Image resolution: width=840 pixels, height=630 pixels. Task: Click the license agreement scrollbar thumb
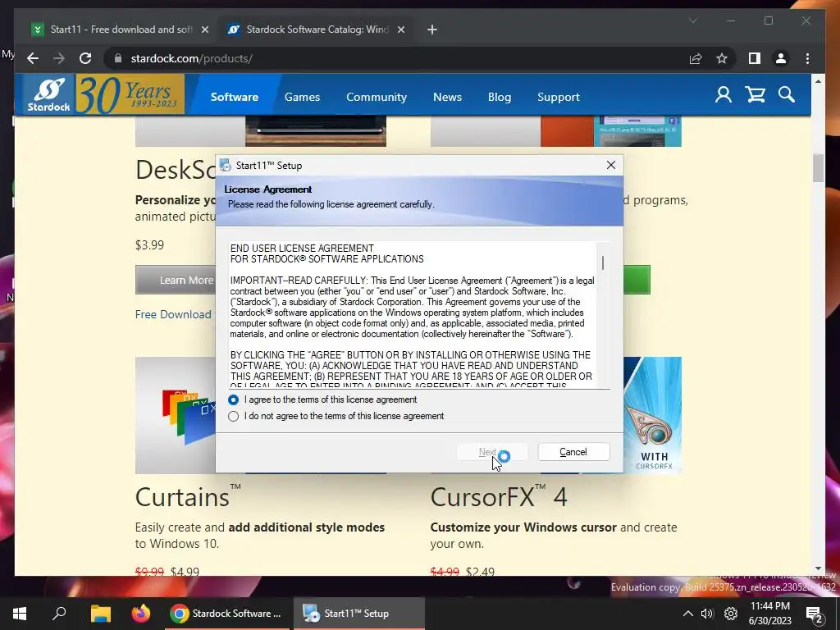pyautogui.click(x=603, y=262)
